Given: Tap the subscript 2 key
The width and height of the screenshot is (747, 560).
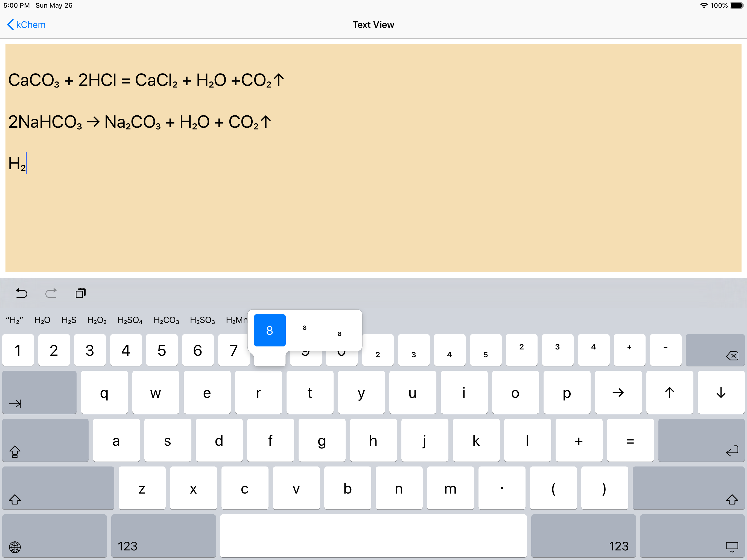Looking at the screenshot, I should click(x=378, y=350).
